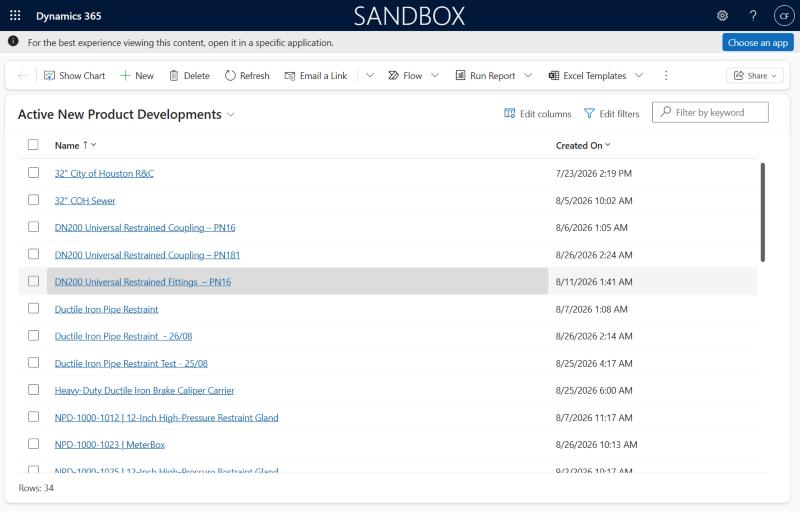Click the Excel Templates command
Image resolution: width=800 pixels, height=513 pixels.
click(x=587, y=76)
